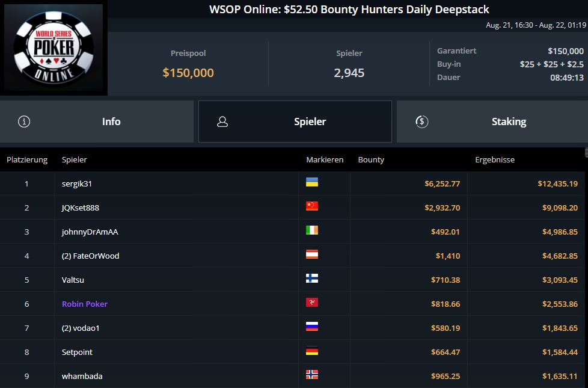Click the vertical scrollbar on the right
This screenshot has width=588, height=388.
[586, 265]
